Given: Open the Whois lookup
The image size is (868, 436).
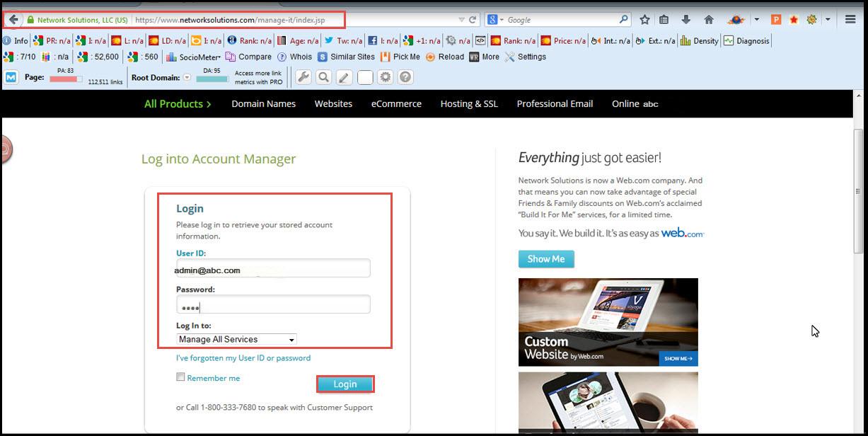Looking at the screenshot, I should tap(294, 57).
